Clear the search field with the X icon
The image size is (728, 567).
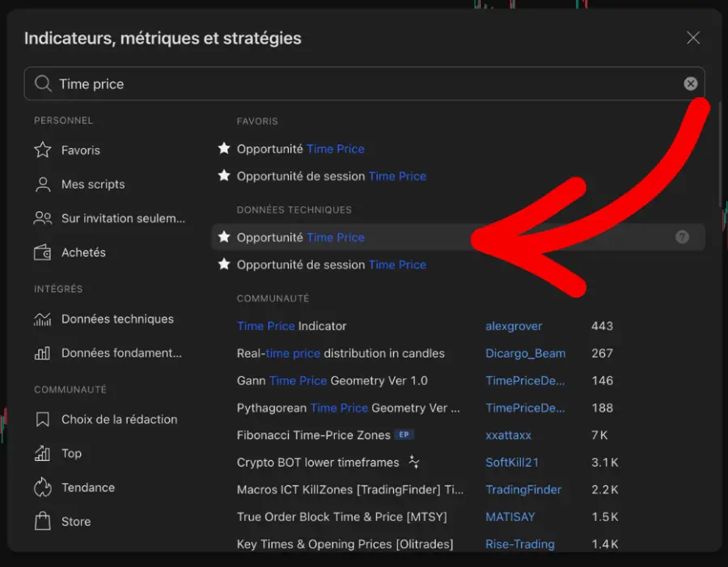(691, 83)
